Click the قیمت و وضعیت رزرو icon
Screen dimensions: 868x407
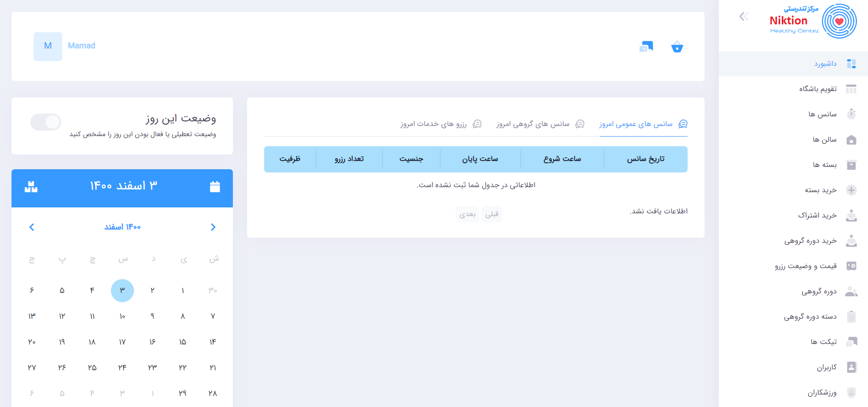point(851,266)
